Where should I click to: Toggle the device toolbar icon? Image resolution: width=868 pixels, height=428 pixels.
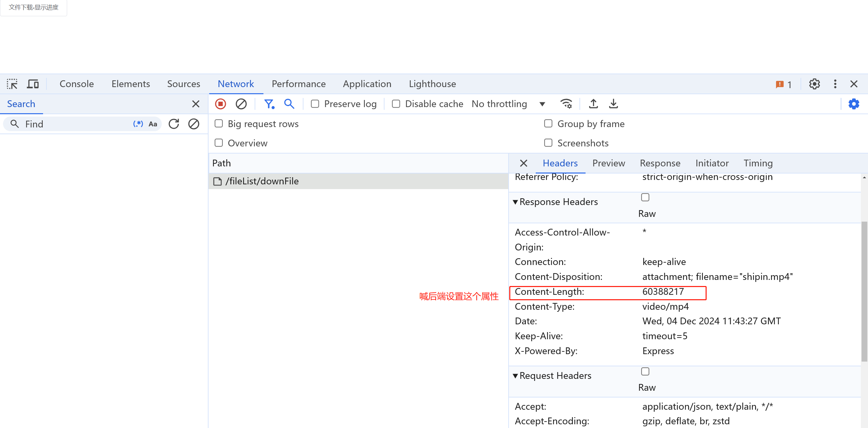tap(33, 84)
